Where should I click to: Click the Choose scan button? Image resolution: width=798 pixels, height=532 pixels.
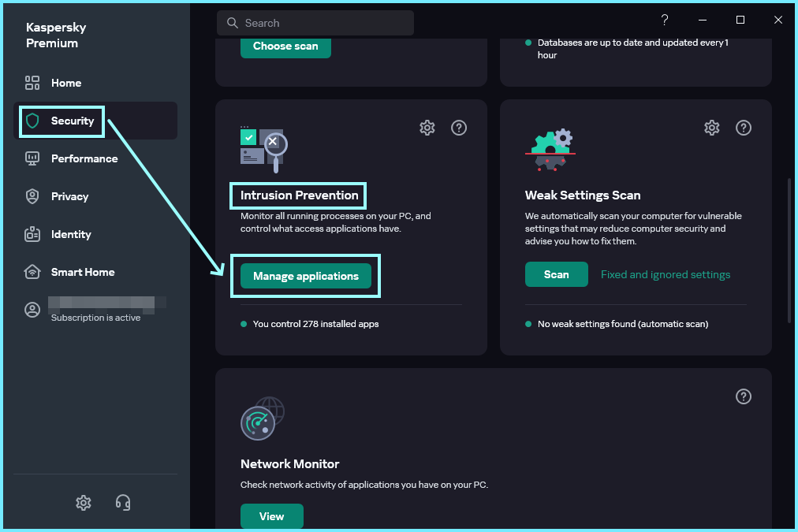point(285,47)
